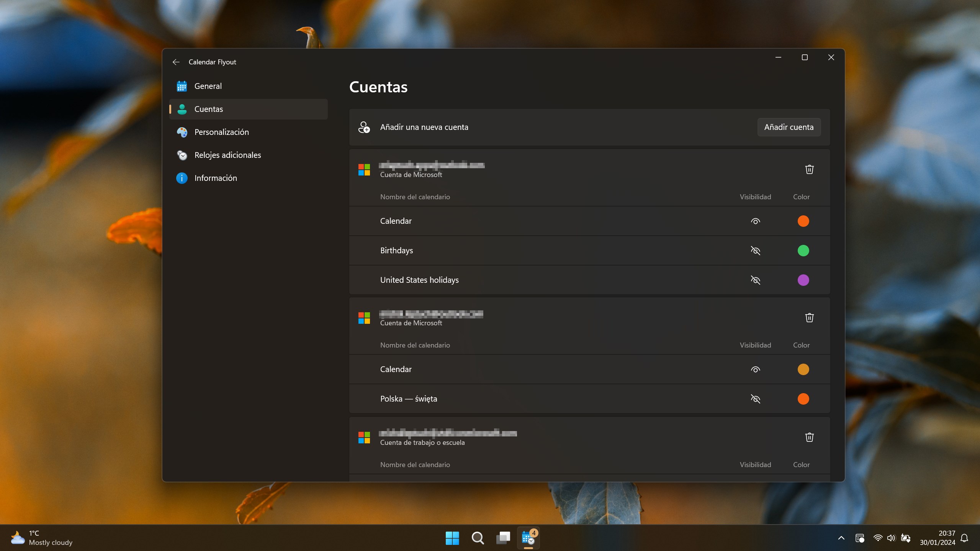The width and height of the screenshot is (980, 551).
Task: Select the Birthdays calendar row text
Action: pos(396,251)
